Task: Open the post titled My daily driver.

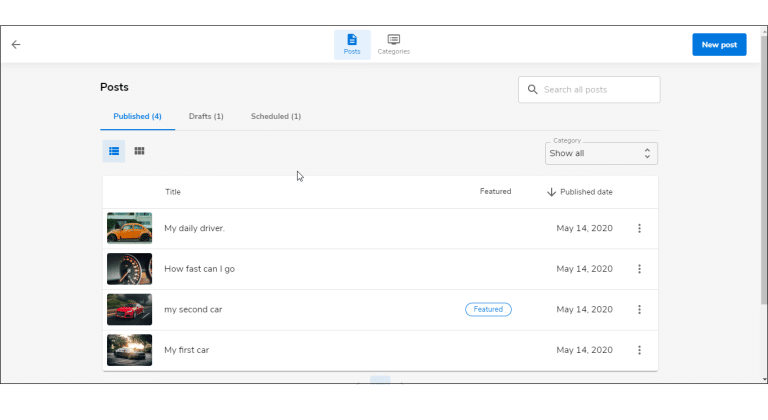Action: 194,228
